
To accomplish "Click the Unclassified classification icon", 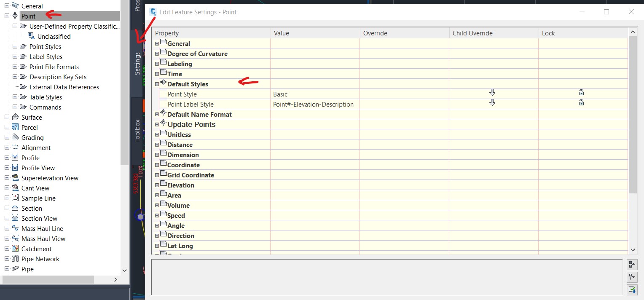I will pos(30,36).
